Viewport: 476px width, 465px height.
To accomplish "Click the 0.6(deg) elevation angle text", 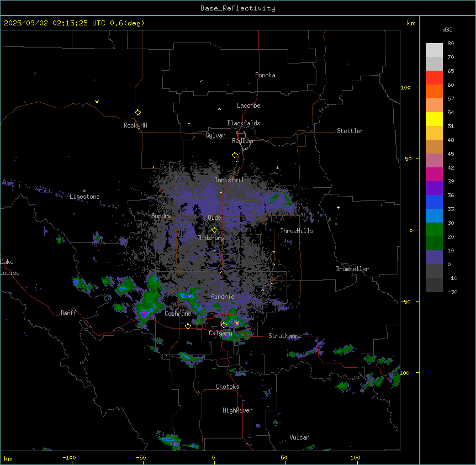I will 127,23.
